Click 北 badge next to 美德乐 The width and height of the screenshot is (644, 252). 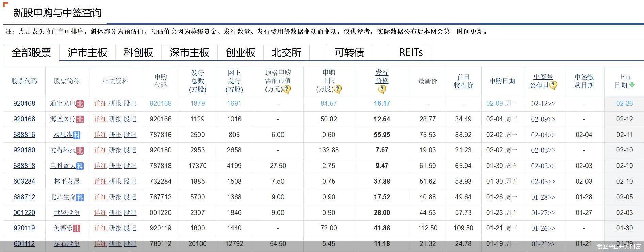77,228
